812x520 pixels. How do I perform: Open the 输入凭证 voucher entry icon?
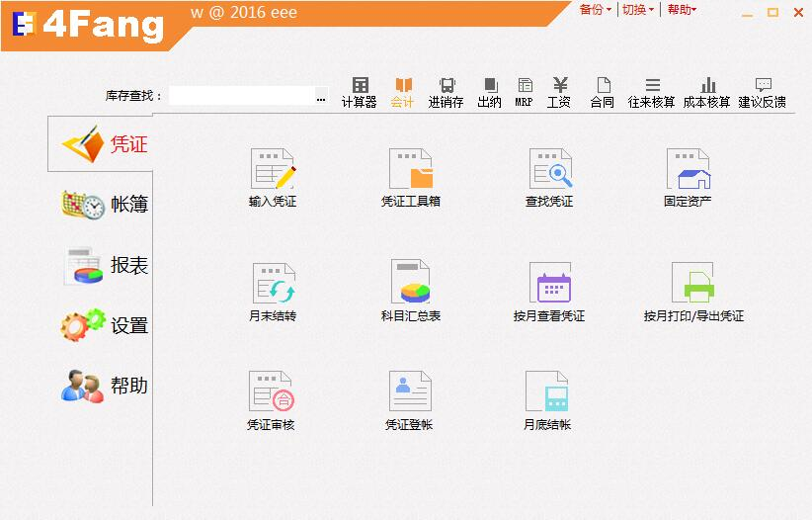pyautogui.click(x=273, y=178)
